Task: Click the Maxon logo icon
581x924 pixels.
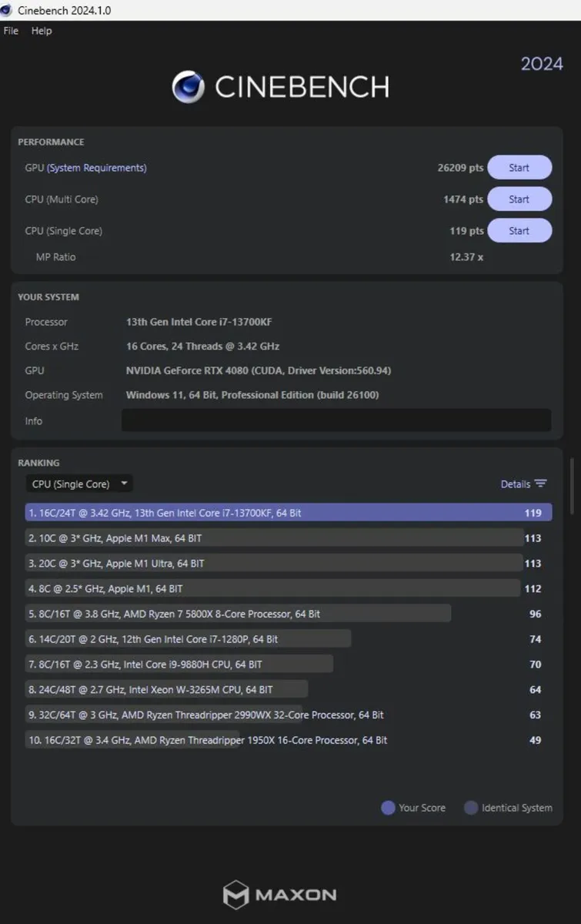Action: click(x=235, y=895)
